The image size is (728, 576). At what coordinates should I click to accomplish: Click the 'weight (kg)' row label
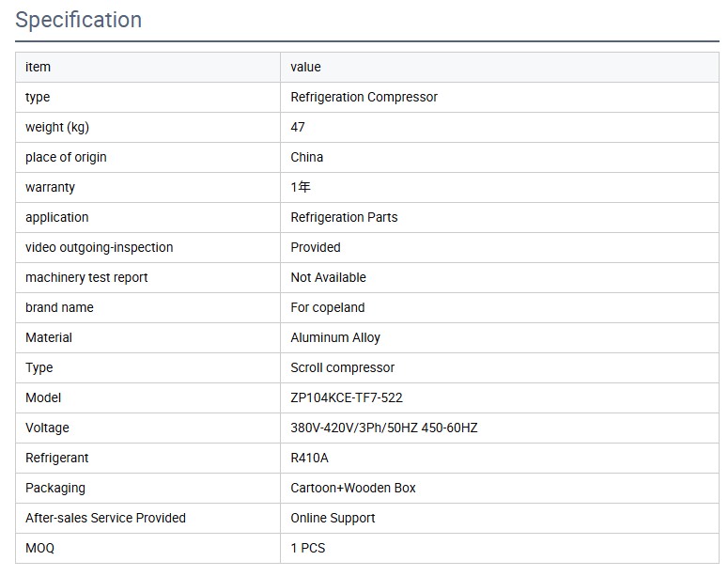point(57,127)
